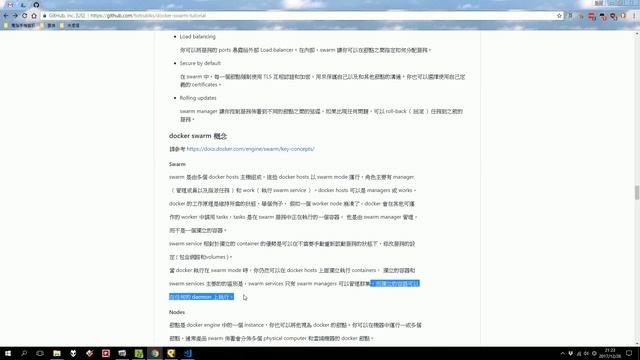Click the 'Swarm' subheading
Viewport: 640px width, 360px height.
pyautogui.click(x=177, y=164)
